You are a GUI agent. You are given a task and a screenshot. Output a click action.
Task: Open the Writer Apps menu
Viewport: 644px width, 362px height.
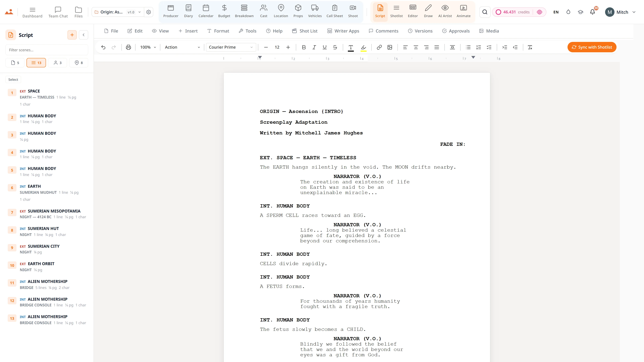pos(343,31)
